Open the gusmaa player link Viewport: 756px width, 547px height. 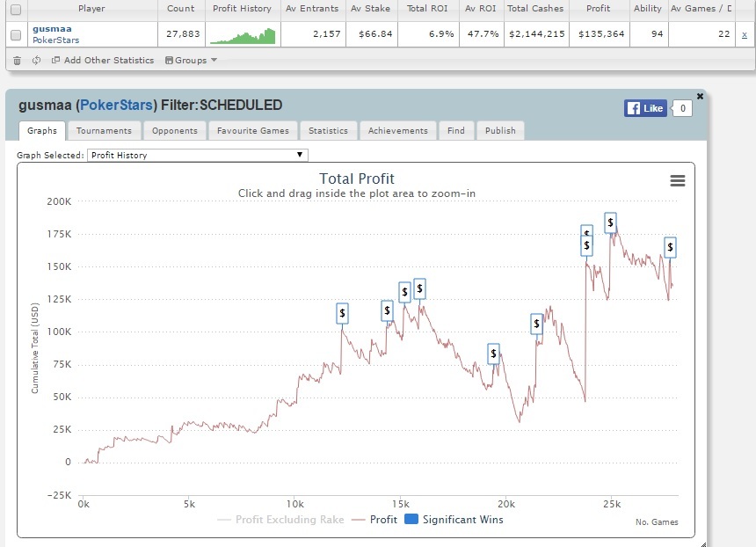pyautogui.click(x=52, y=29)
